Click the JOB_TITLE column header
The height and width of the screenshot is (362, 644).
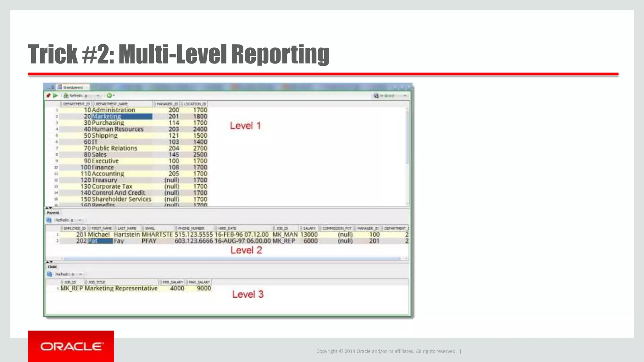[121, 282]
